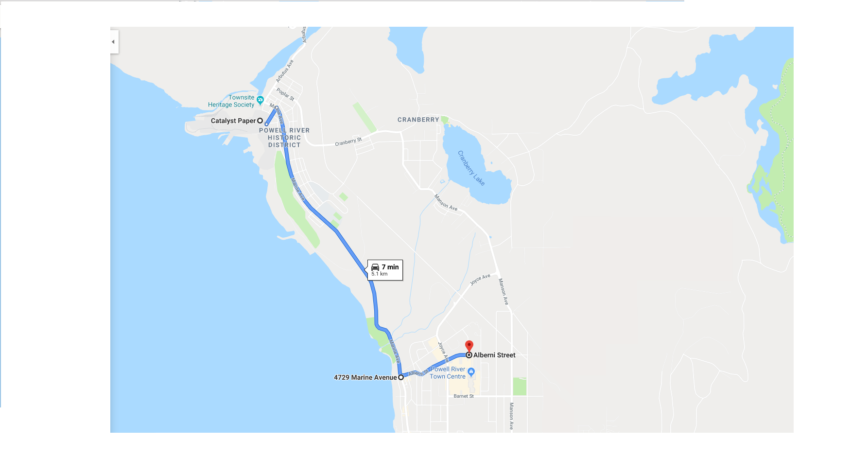Open the 7 min route info bubble

385,270
